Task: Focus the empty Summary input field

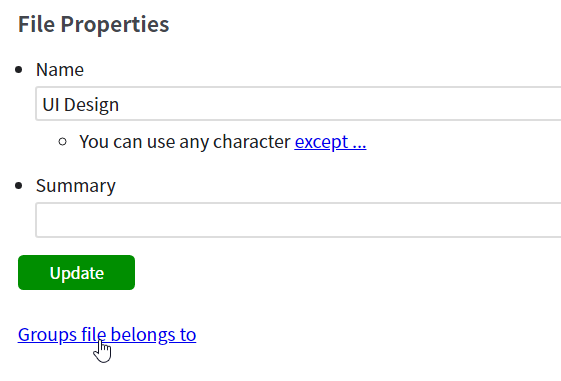Action: [298, 220]
